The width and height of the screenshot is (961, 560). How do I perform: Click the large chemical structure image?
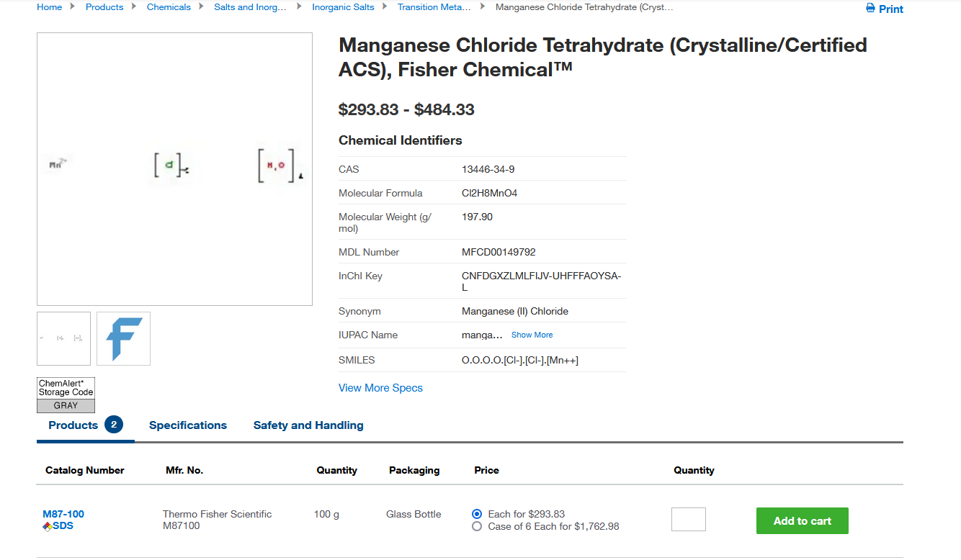click(174, 169)
